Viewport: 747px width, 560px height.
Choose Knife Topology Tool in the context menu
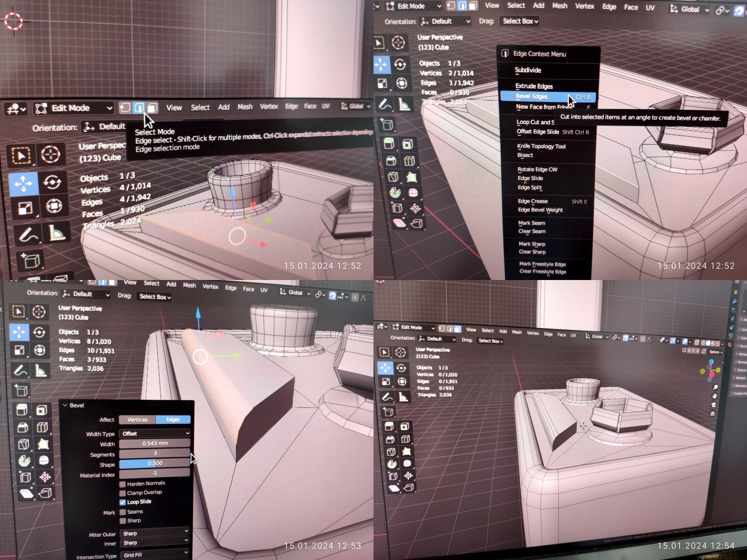(541, 147)
